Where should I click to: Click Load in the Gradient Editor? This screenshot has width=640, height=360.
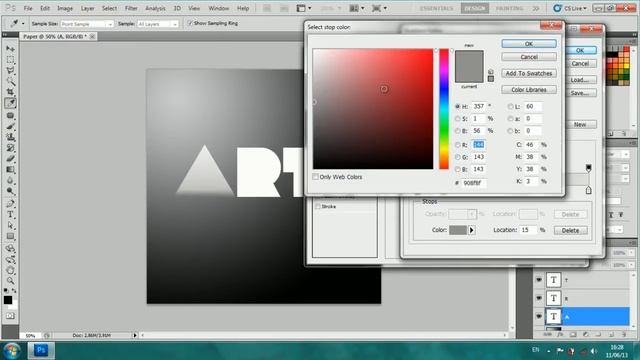580,80
